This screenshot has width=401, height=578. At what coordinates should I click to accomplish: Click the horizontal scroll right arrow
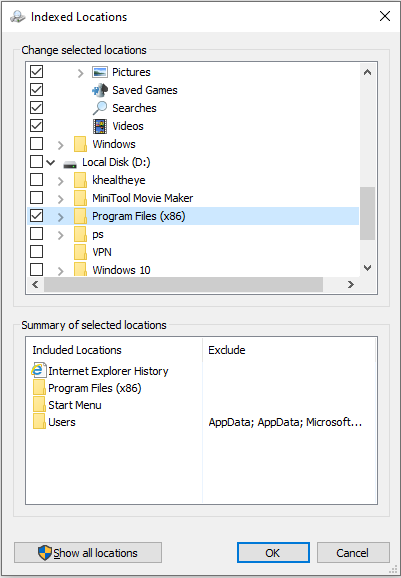point(351,285)
